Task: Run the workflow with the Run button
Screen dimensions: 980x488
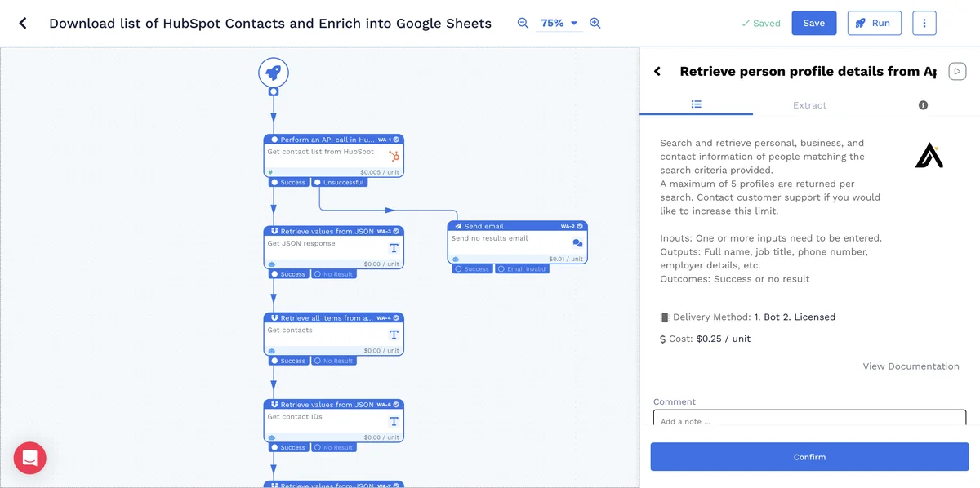Action: point(874,23)
